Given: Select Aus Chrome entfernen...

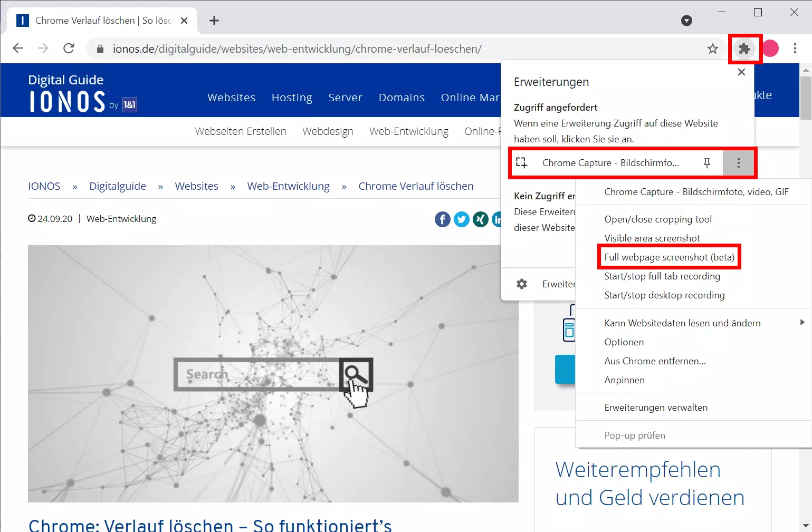Looking at the screenshot, I should (x=655, y=361).
